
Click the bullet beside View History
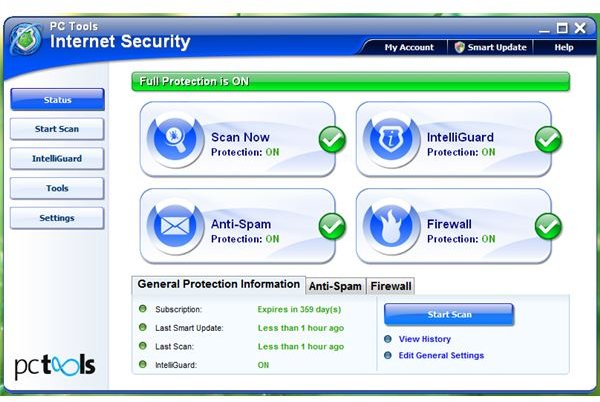[x=388, y=339]
